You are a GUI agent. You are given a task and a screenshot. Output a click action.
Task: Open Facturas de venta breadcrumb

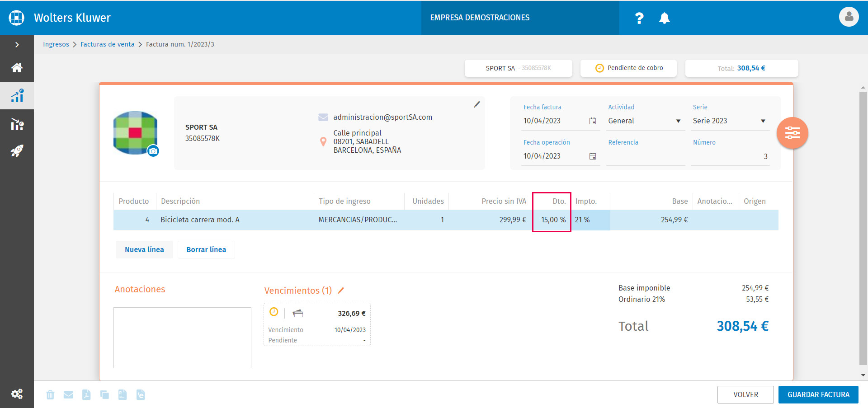107,44
